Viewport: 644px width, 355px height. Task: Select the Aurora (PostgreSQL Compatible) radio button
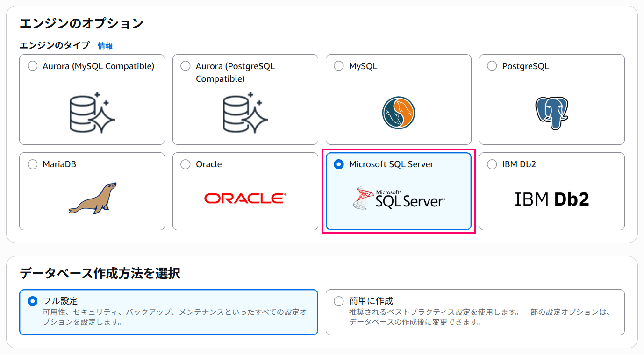pyautogui.click(x=186, y=66)
